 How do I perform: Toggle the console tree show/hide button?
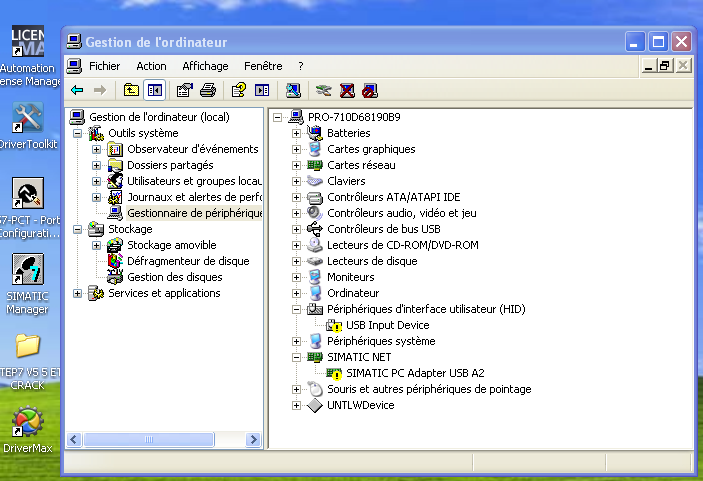(154, 90)
